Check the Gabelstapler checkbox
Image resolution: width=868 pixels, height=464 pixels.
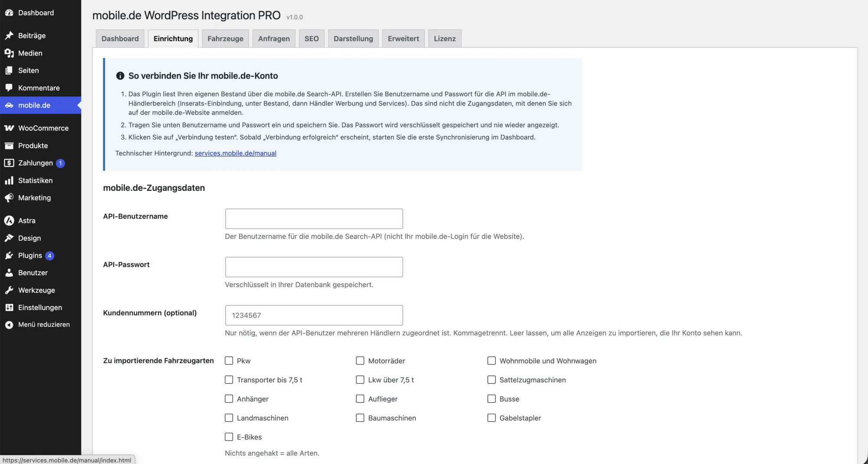[x=491, y=418]
